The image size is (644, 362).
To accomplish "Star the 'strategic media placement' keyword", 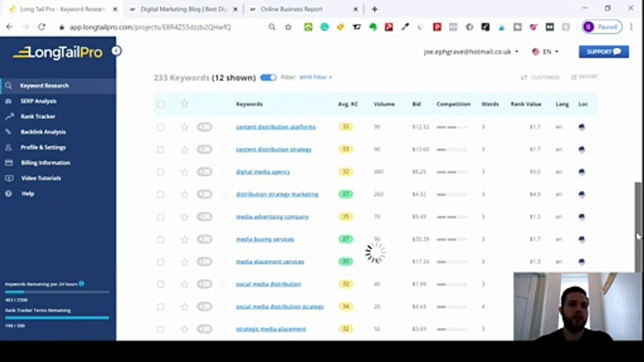I will (x=185, y=329).
